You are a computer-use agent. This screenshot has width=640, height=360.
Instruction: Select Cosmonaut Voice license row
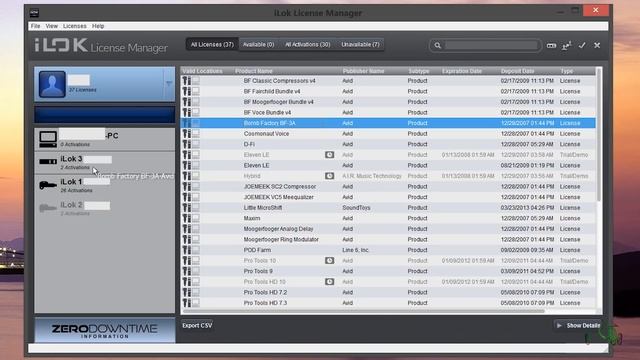click(388, 134)
